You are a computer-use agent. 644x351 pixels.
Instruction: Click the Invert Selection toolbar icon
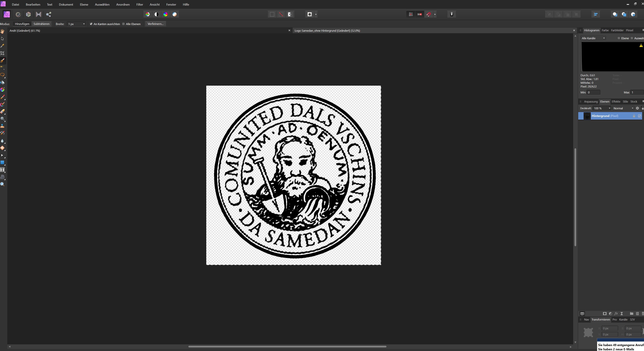pos(290,14)
